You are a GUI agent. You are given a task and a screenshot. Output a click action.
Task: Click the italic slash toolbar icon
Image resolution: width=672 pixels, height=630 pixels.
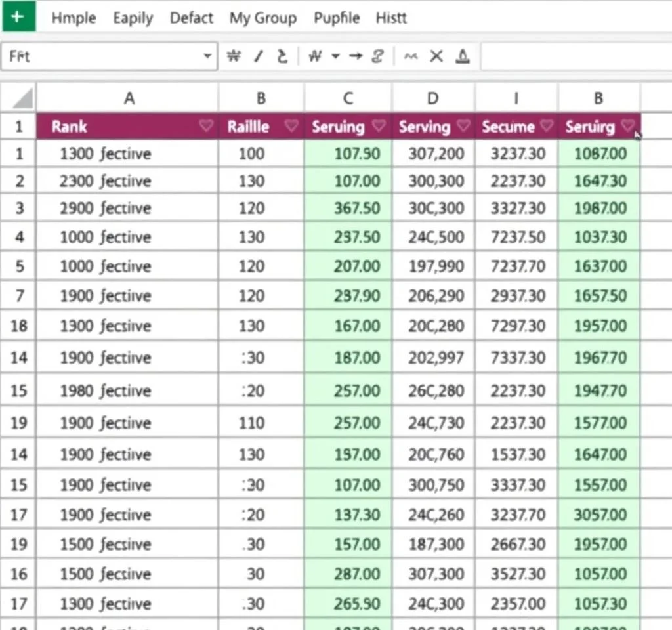coord(259,56)
